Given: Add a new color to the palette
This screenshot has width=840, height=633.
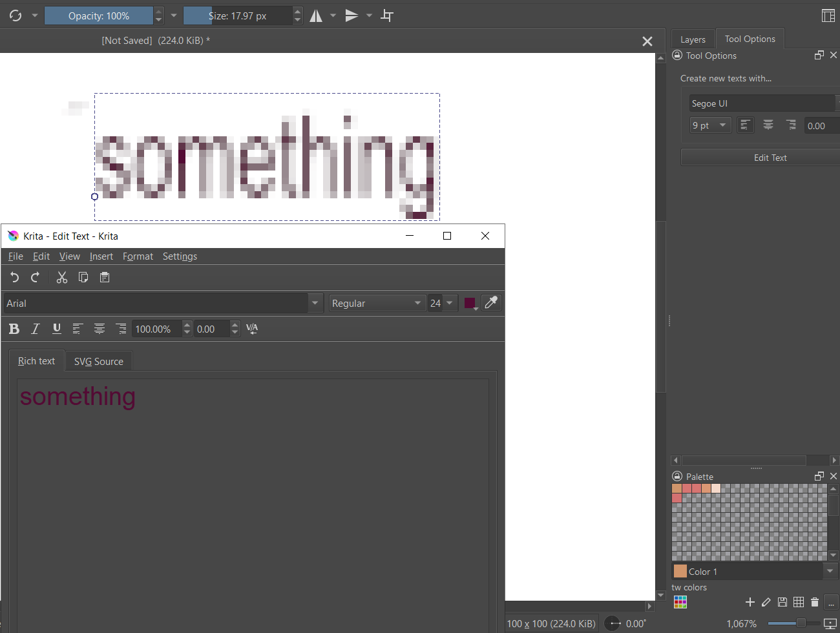Looking at the screenshot, I should click(750, 602).
